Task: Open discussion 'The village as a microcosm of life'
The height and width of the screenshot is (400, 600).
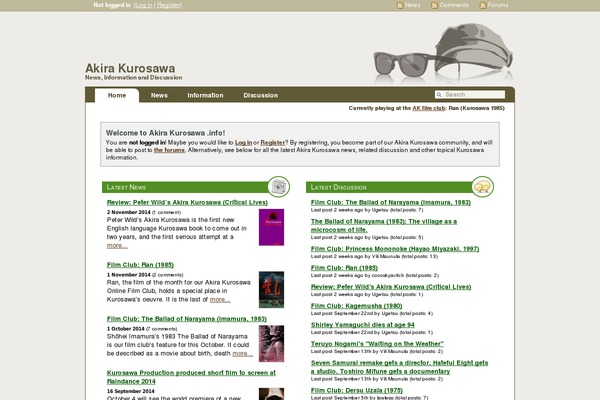Action: 384,225
